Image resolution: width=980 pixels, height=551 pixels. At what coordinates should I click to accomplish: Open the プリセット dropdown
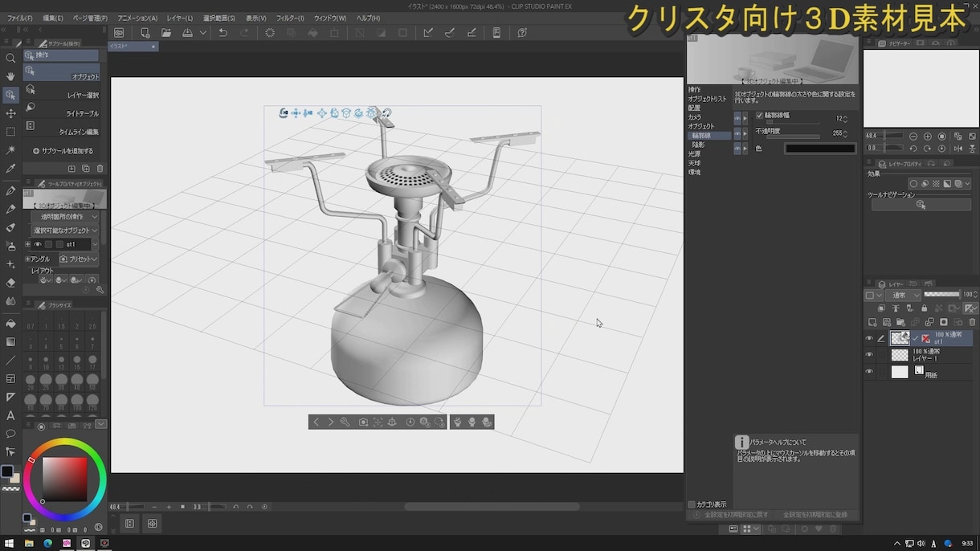coord(79,259)
